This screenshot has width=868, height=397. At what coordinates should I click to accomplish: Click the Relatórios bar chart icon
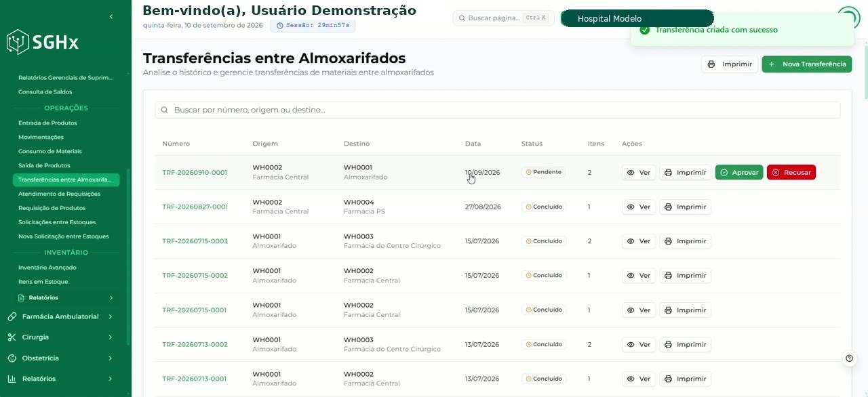[x=12, y=379]
